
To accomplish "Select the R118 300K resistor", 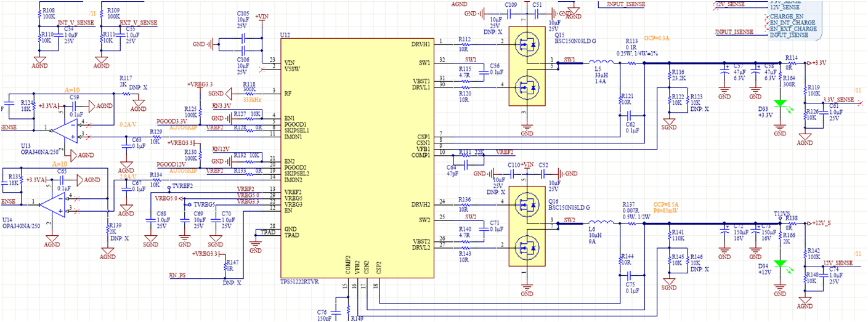I will (x=249, y=94).
